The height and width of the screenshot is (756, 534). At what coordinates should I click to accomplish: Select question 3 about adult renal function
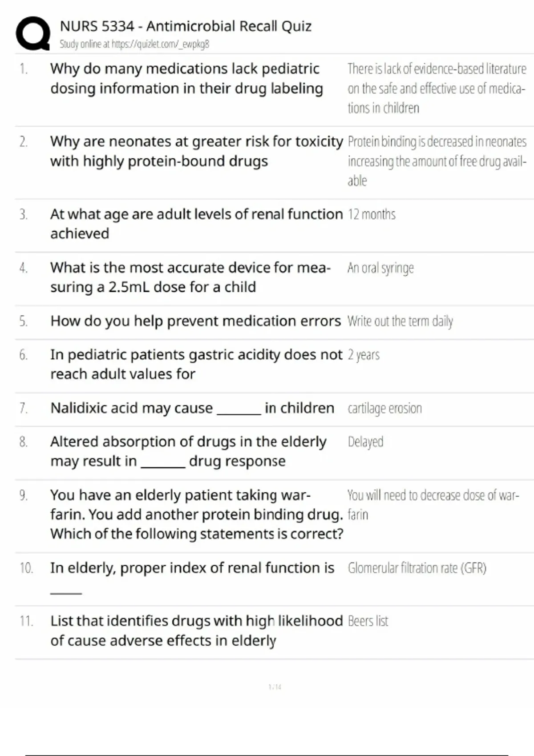pos(196,224)
